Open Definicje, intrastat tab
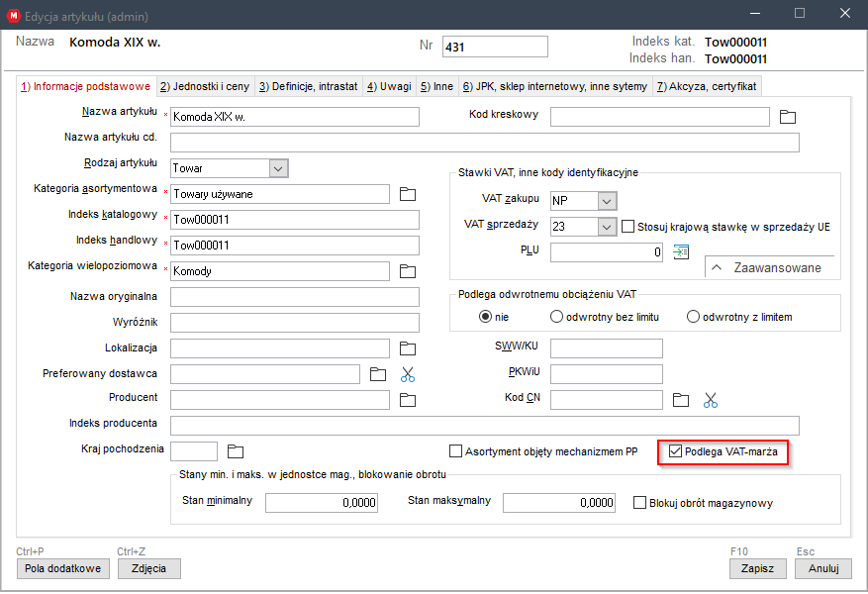Screen dimensions: 868x594 [309, 86]
